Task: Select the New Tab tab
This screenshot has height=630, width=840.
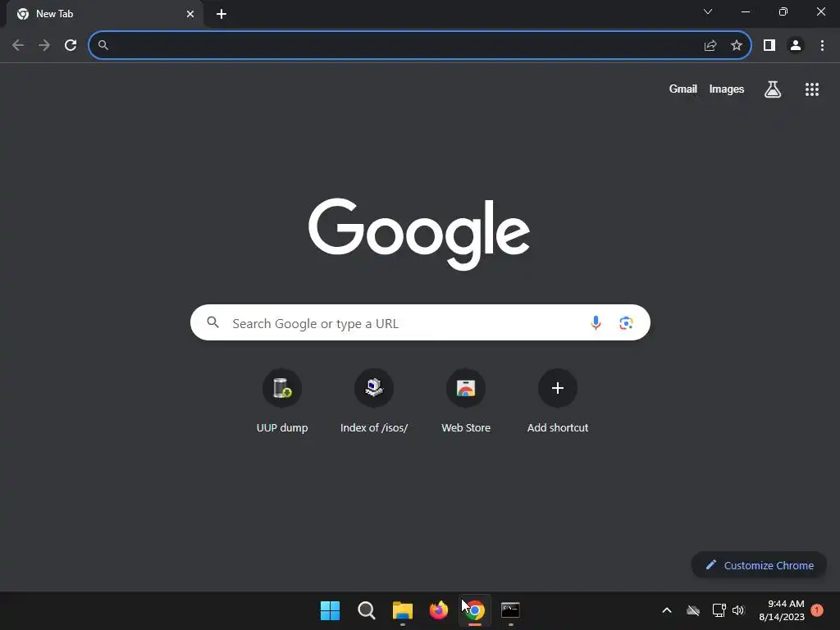Action: tap(105, 14)
